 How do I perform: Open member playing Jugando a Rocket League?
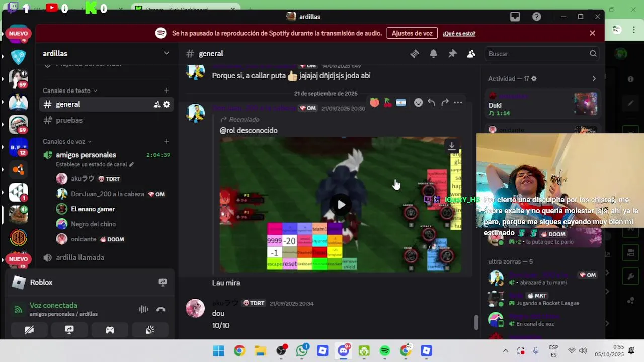[543, 299]
